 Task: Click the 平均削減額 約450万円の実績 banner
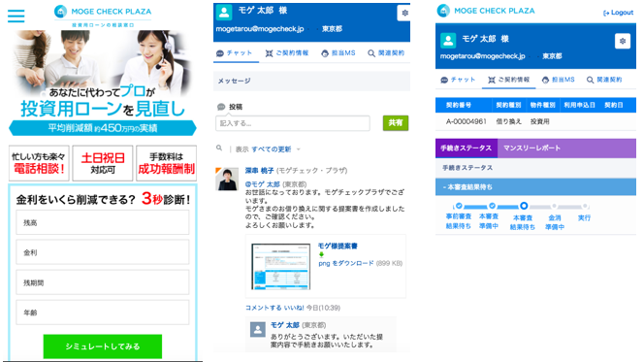tap(103, 128)
